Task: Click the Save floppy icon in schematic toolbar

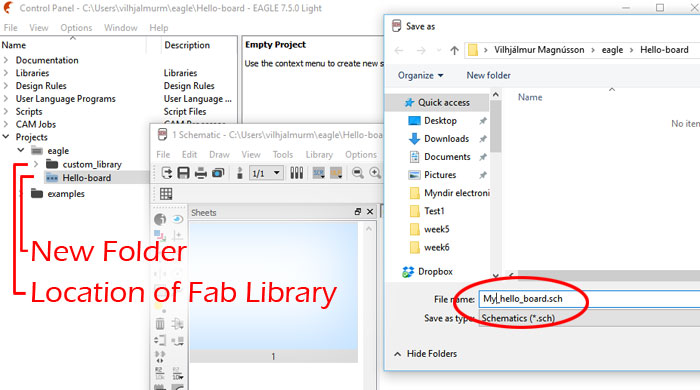Action: tap(183, 173)
